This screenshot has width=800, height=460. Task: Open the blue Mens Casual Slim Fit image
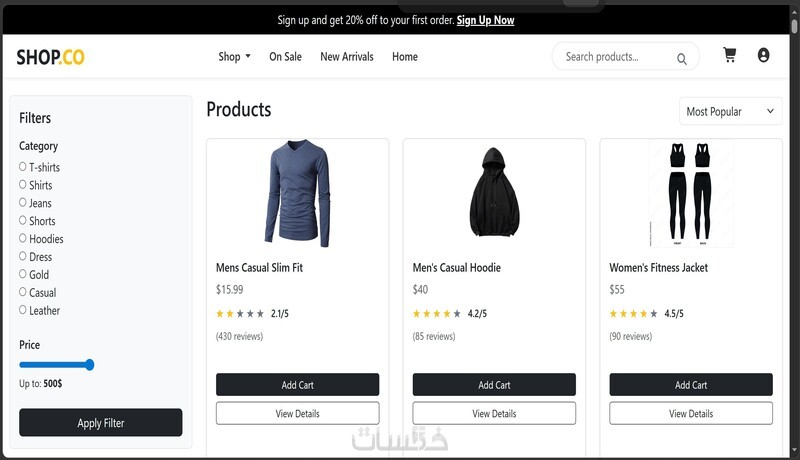point(297,194)
